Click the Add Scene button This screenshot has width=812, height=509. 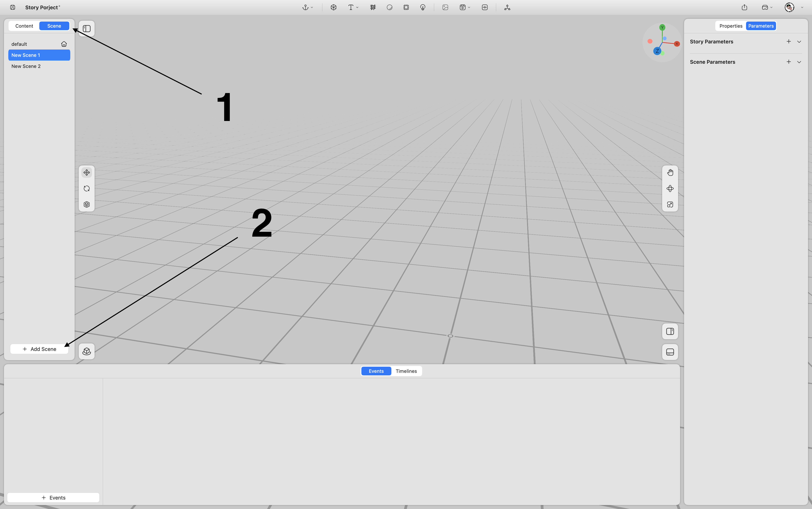click(39, 349)
